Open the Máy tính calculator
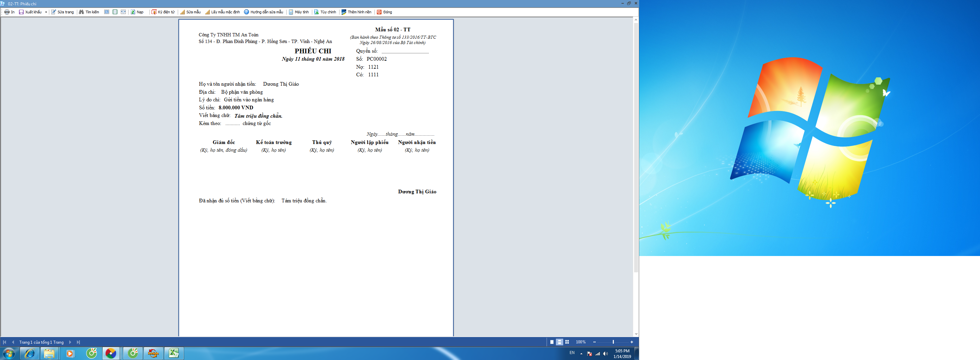The image size is (980, 360). click(x=299, y=12)
